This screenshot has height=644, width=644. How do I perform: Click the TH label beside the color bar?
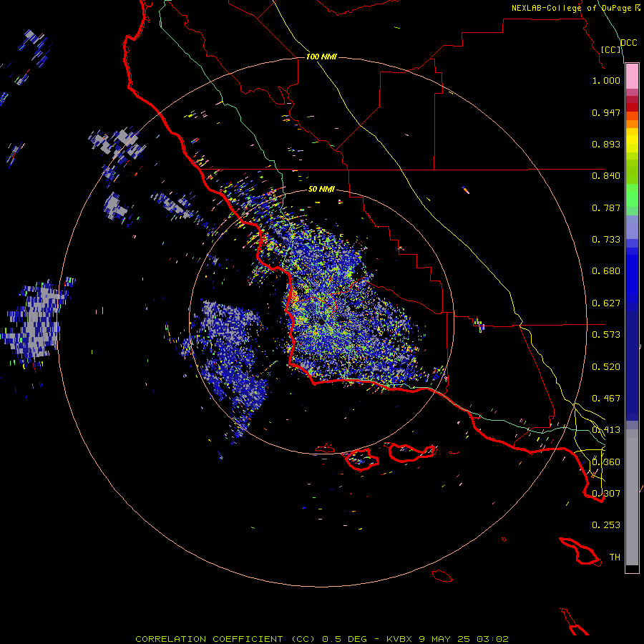615,557
